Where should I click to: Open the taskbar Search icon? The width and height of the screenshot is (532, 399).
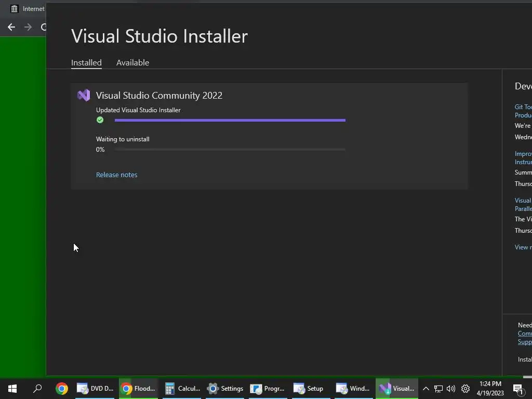pyautogui.click(x=37, y=389)
